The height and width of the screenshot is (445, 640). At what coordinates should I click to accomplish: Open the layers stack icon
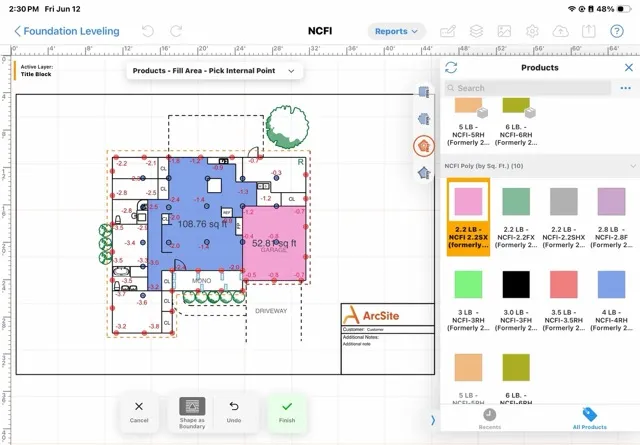click(476, 31)
